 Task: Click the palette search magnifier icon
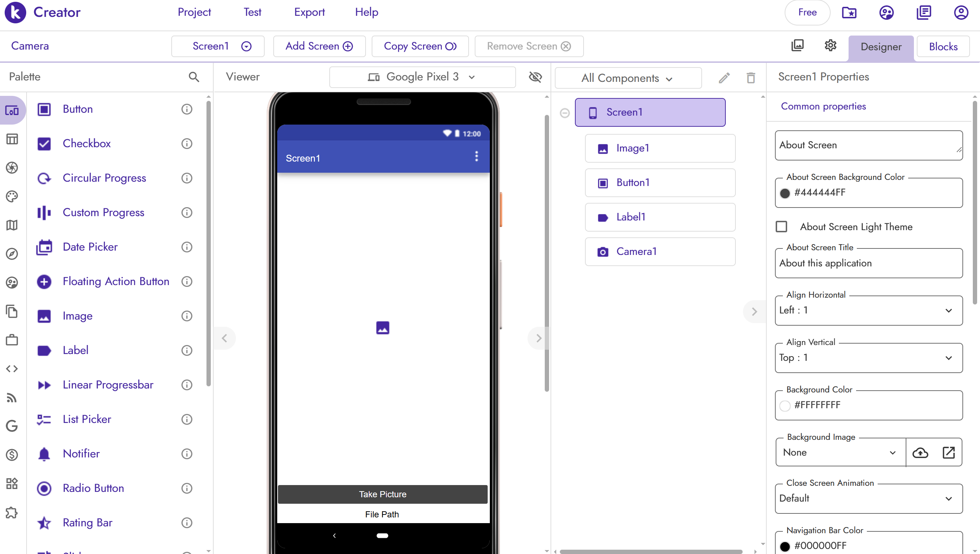click(194, 77)
